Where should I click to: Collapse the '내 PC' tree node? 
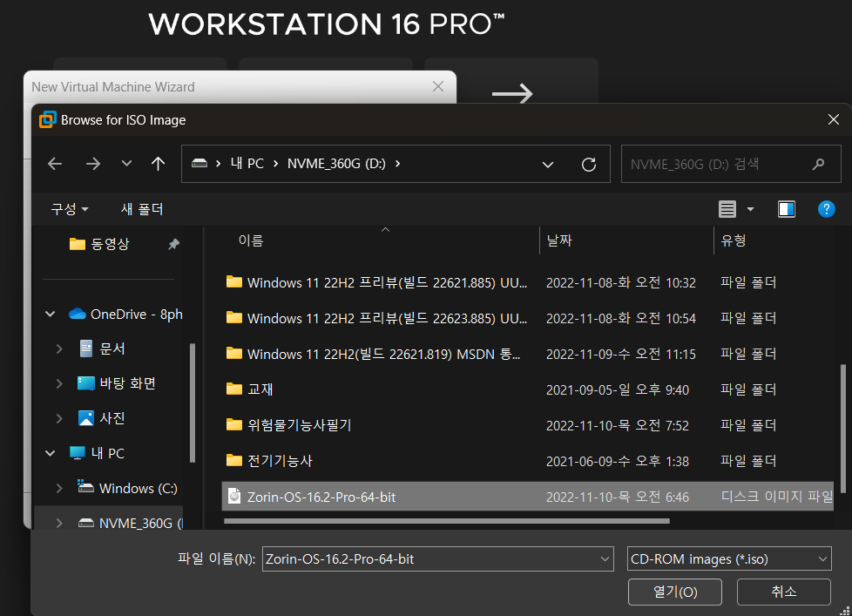click(50, 453)
